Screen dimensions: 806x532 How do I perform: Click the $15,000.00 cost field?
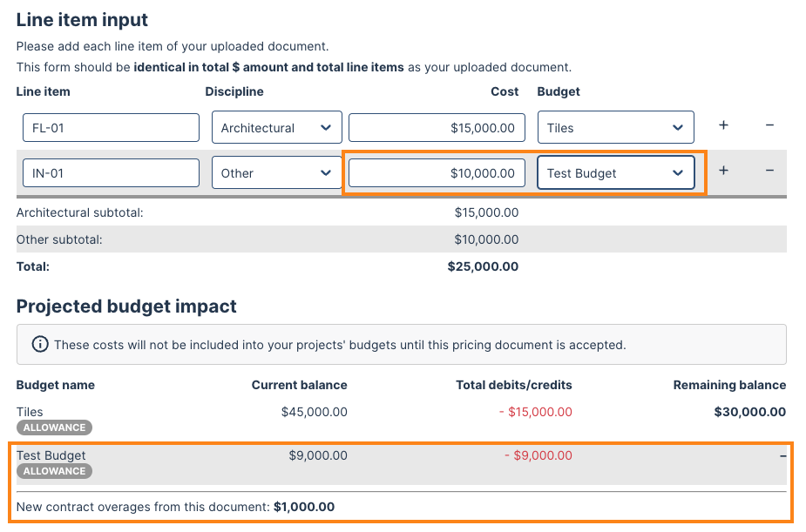(436, 127)
